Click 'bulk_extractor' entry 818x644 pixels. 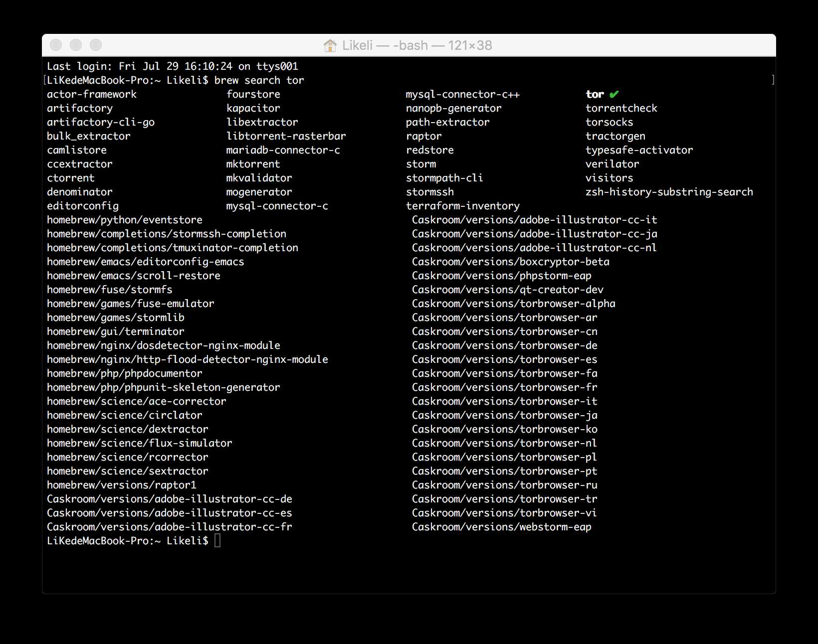point(89,136)
